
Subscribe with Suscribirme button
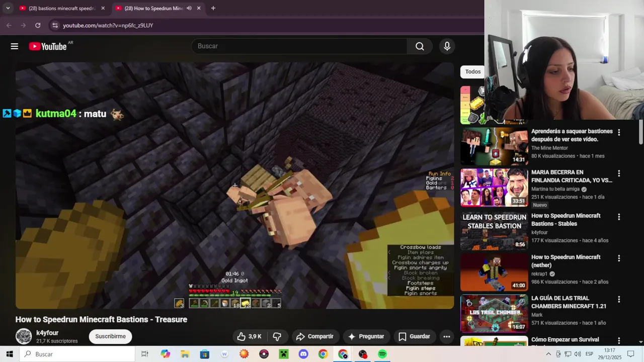[110, 336]
